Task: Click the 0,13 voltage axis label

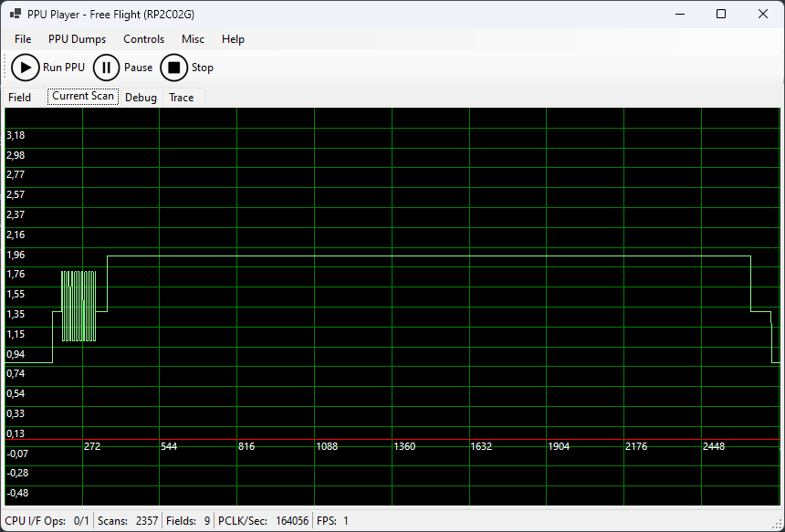Action: click(16, 433)
